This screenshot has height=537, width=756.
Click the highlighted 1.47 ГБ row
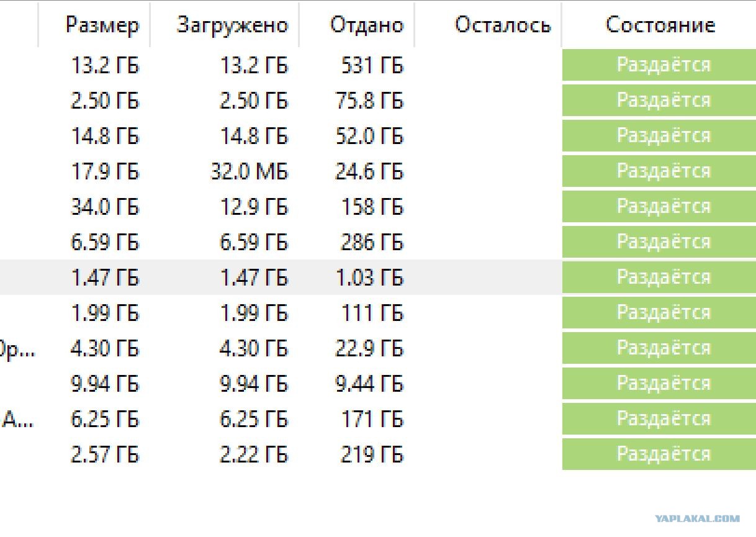pos(378,278)
